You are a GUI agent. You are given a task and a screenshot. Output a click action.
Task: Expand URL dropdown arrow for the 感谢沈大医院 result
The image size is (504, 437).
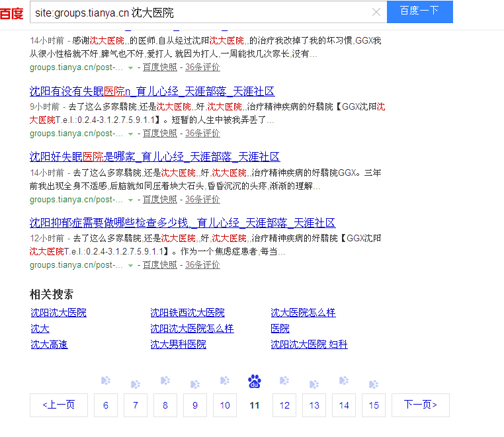(130, 68)
